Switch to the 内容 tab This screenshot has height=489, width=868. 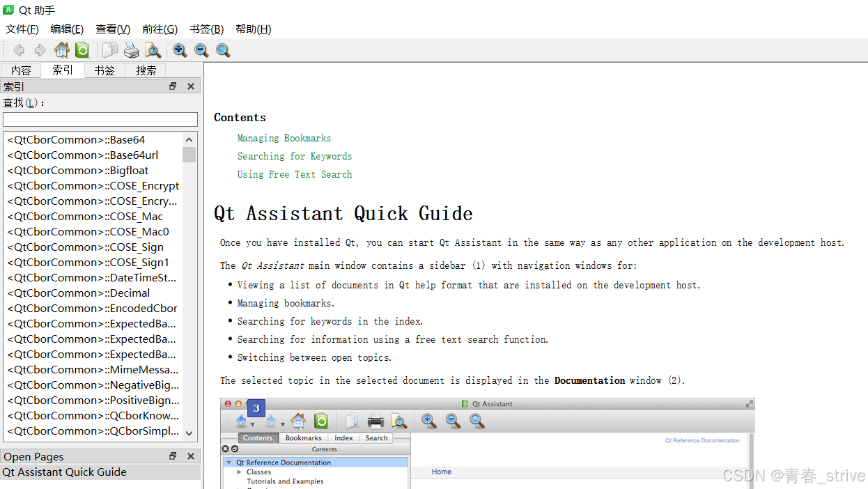click(21, 70)
